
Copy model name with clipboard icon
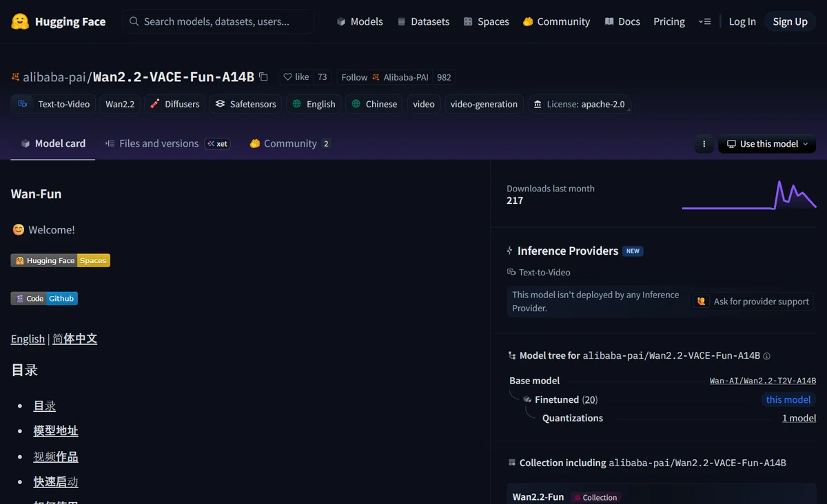[263, 77]
